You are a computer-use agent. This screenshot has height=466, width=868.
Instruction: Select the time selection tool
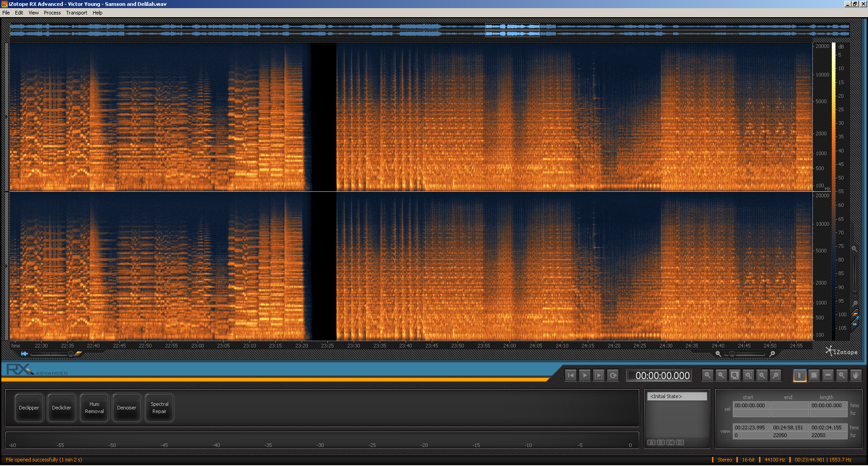(800, 376)
